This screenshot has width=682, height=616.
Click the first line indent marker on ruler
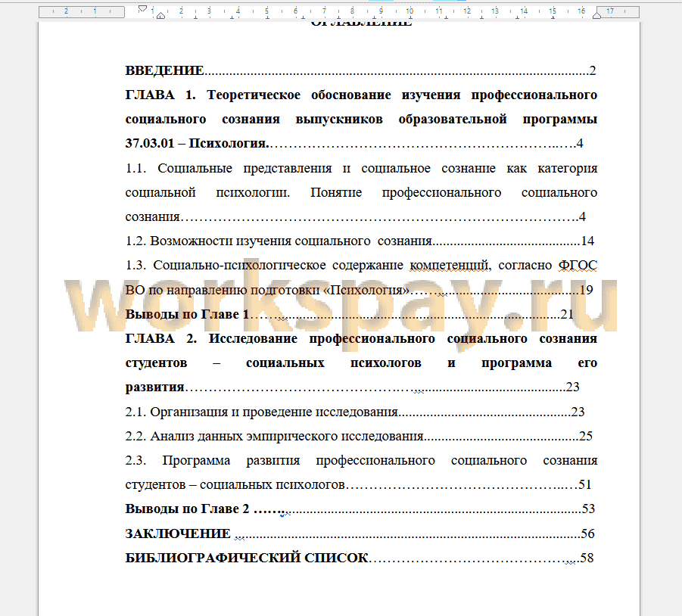pos(142,8)
